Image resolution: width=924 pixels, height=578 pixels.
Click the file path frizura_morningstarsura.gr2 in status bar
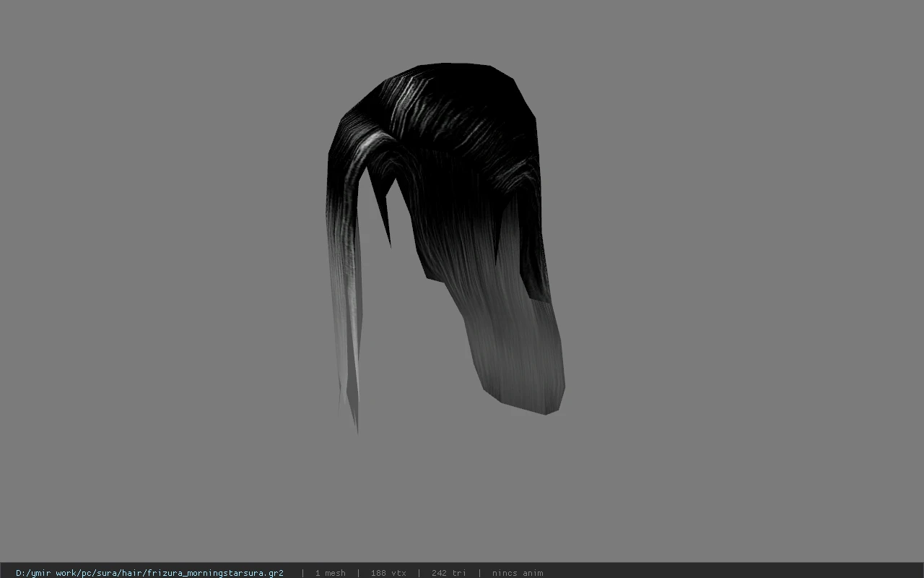(x=149, y=573)
